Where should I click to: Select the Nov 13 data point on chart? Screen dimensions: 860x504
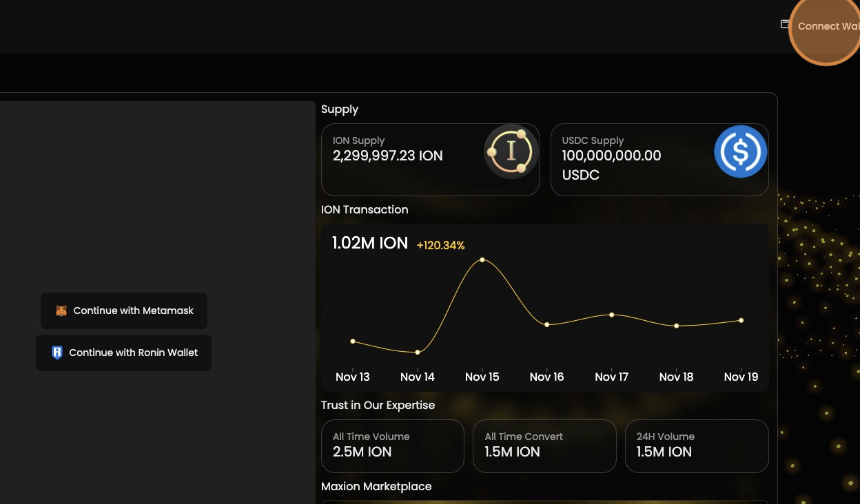353,341
